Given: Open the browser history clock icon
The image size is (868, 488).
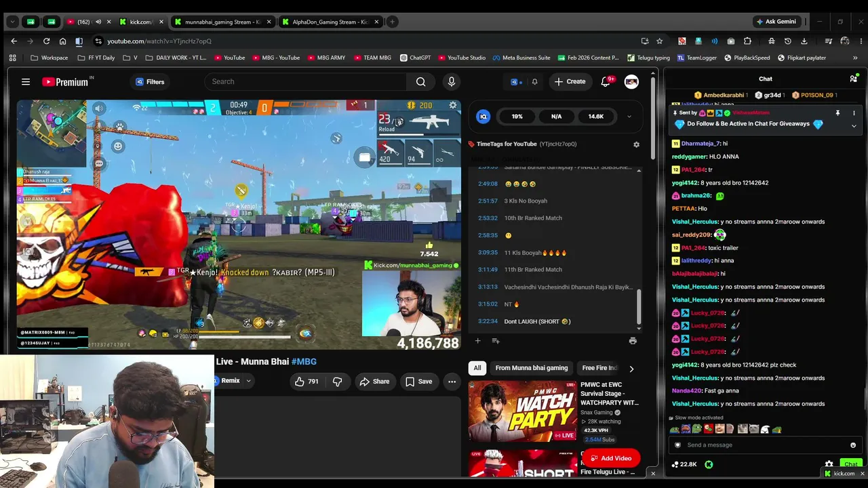Looking at the screenshot, I should [788, 41].
